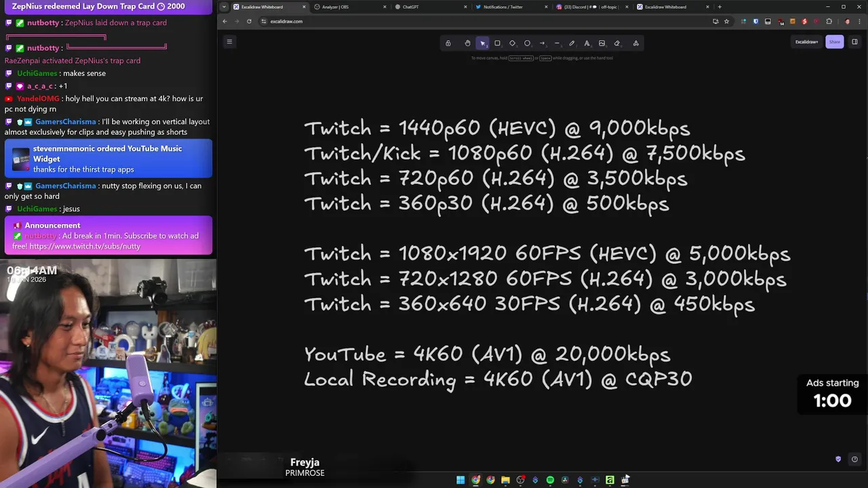Switch to the Analyzer | OBS tab

coord(349,7)
